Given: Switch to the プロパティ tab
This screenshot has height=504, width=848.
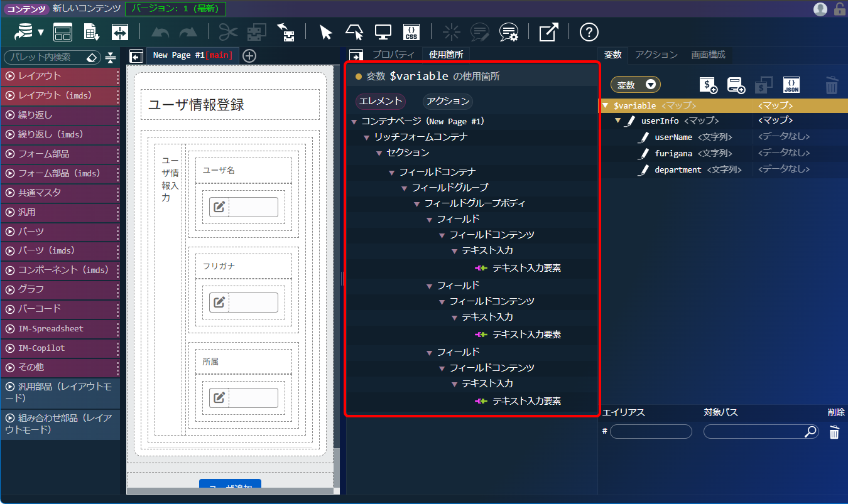Looking at the screenshot, I should [x=393, y=55].
